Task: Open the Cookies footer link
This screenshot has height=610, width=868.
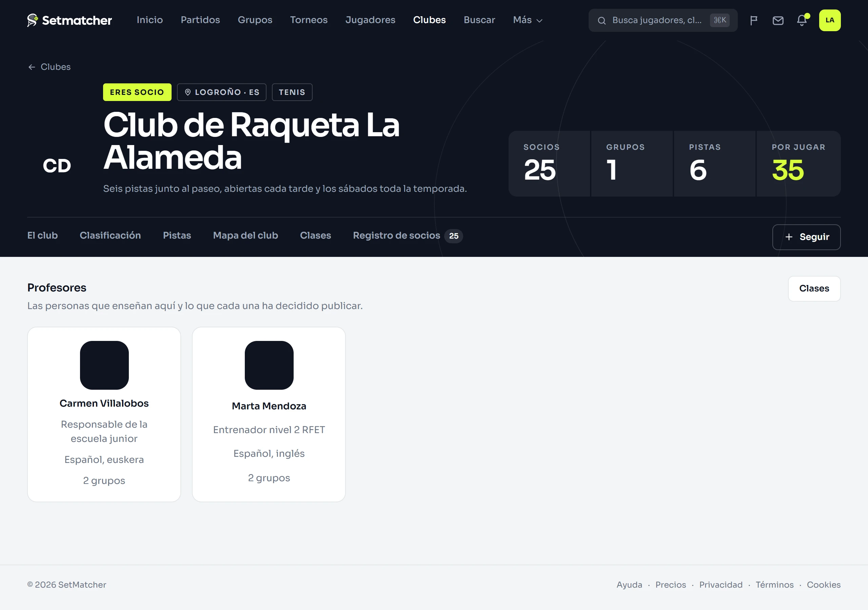Action: (x=823, y=585)
